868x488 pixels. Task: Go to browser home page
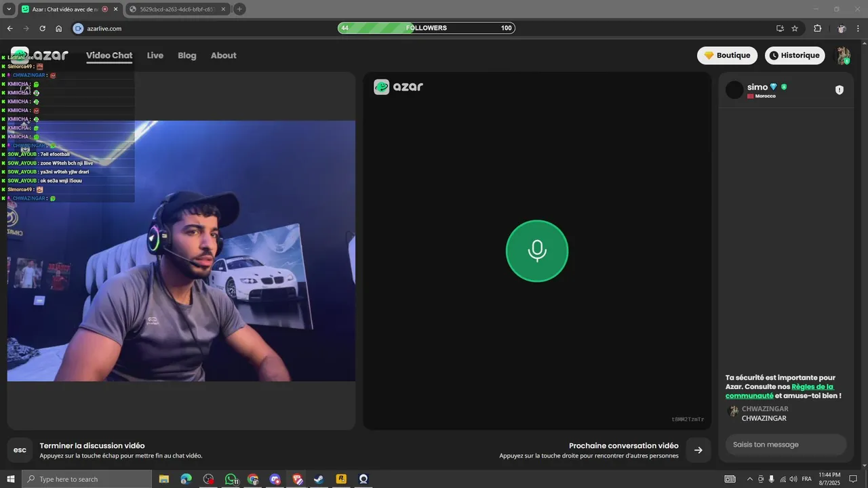point(59,28)
